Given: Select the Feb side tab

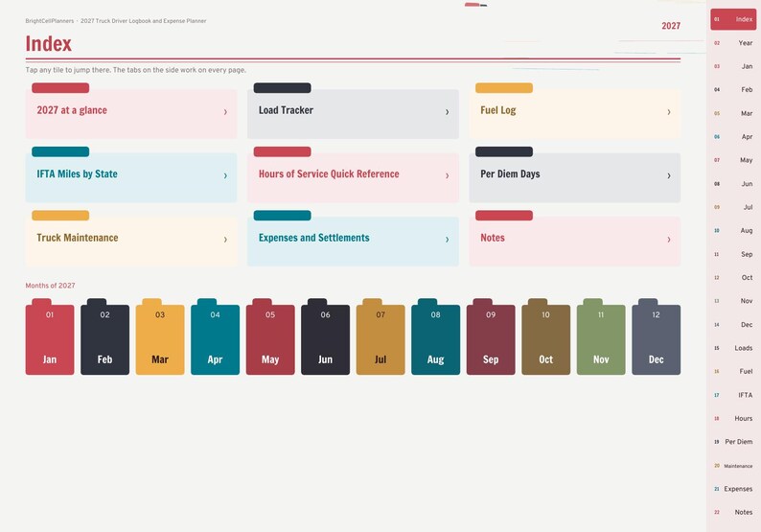Looking at the screenshot, I should [x=733, y=90].
